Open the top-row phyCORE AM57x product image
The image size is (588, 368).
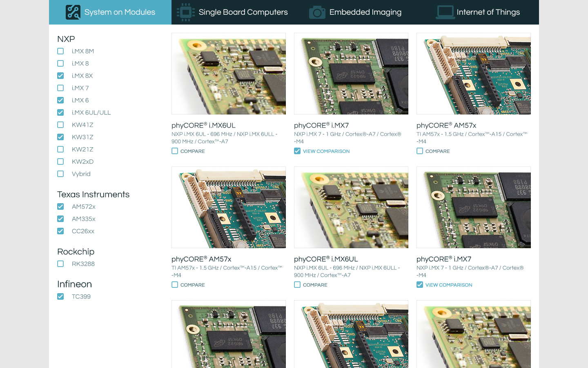(x=474, y=74)
